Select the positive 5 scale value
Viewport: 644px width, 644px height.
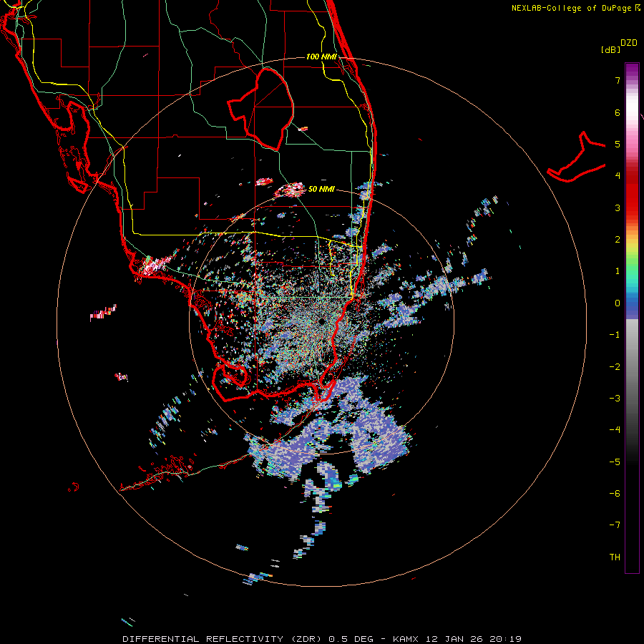click(x=618, y=144)
